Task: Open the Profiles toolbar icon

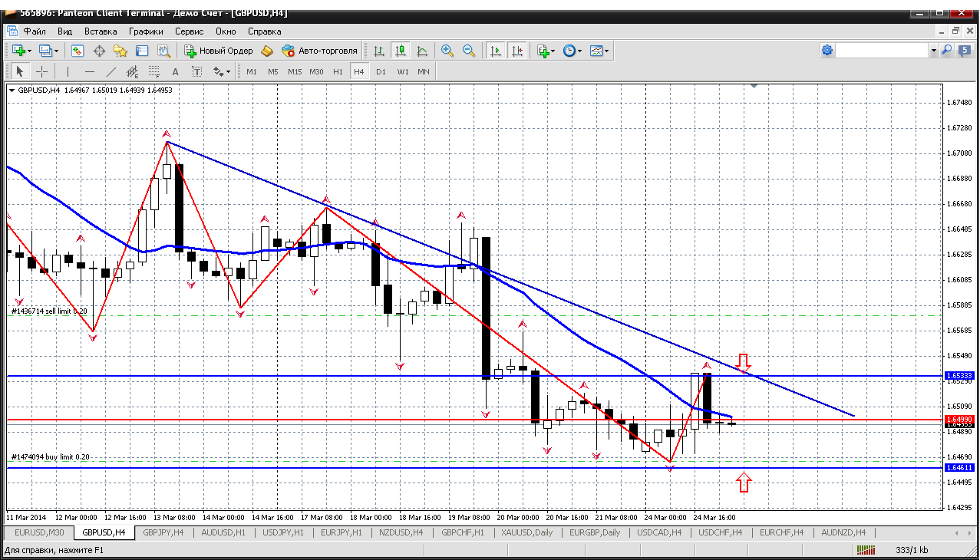Action: [x=45, y=51]
